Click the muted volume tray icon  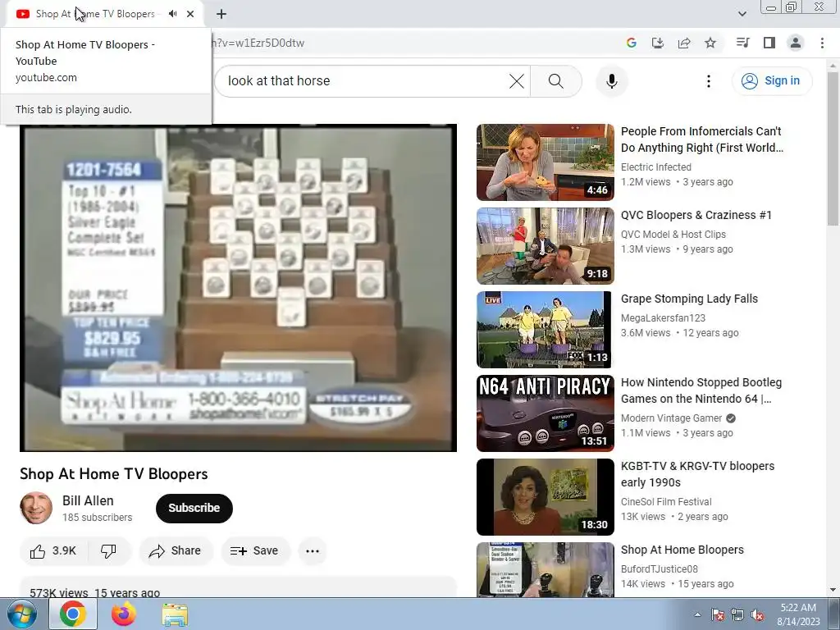(757, 615)
